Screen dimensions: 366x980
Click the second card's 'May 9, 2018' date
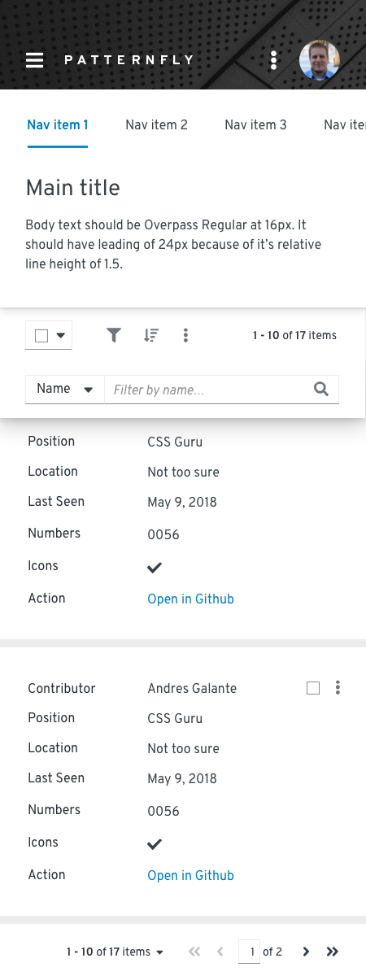[x=182, y=779]
